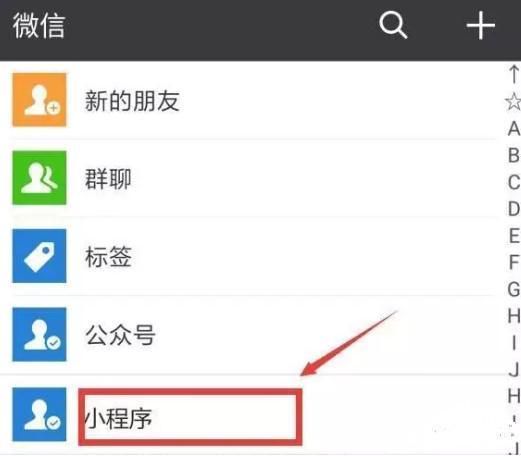Tap the plus add icon
The image size is (521, 456).
click(x=480, y=25)
